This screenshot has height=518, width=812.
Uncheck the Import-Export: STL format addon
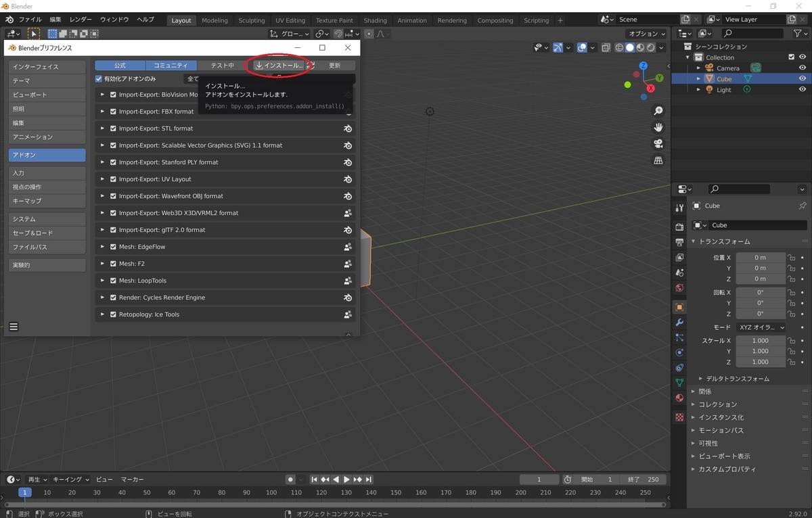[x=114, y=128]
